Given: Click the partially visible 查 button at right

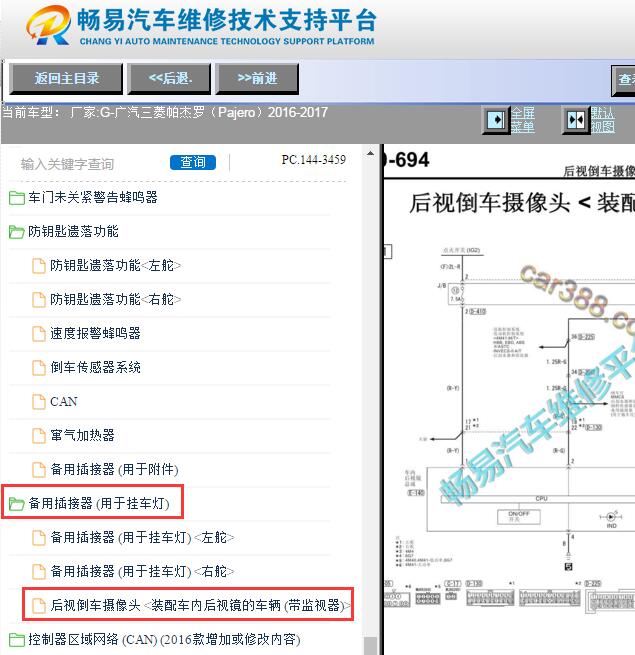Looking at the screenshot, I should coord(624,79).
